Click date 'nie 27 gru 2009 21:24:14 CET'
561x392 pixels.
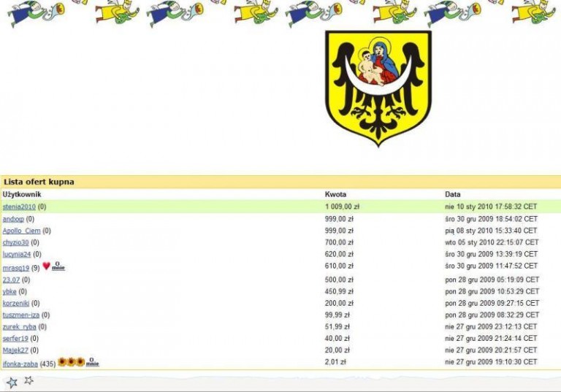click(491, 339)
